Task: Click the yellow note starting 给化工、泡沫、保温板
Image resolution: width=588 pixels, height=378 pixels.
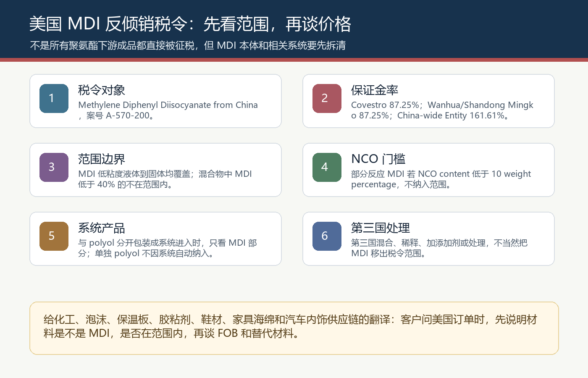Action: pyautogui.click(x=294, y=328)
